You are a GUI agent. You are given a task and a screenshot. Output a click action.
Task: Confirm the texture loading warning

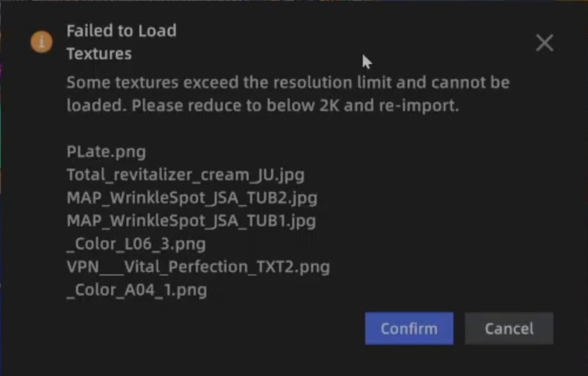(409, 328)
